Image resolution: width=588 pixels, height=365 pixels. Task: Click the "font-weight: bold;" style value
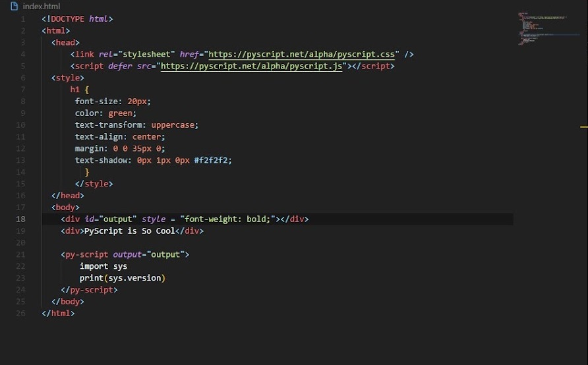coord(227,219)
